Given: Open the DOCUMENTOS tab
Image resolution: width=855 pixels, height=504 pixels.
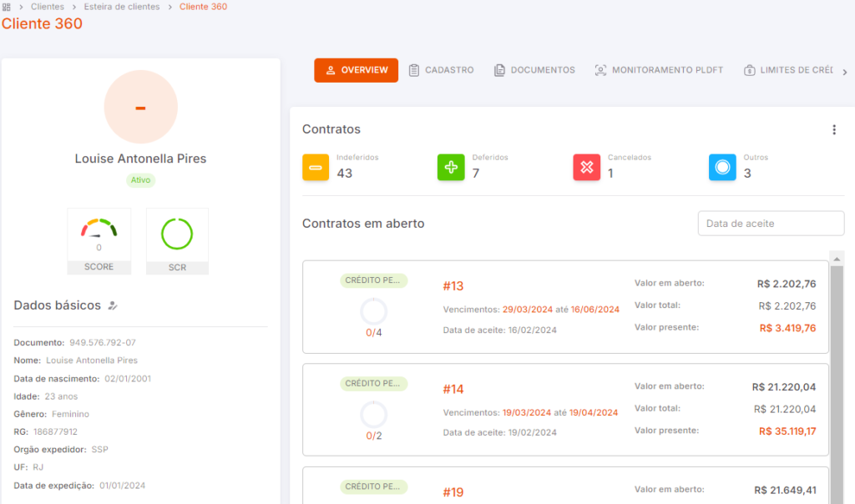Looking at the screenshot, I should (x=535, y=70).
